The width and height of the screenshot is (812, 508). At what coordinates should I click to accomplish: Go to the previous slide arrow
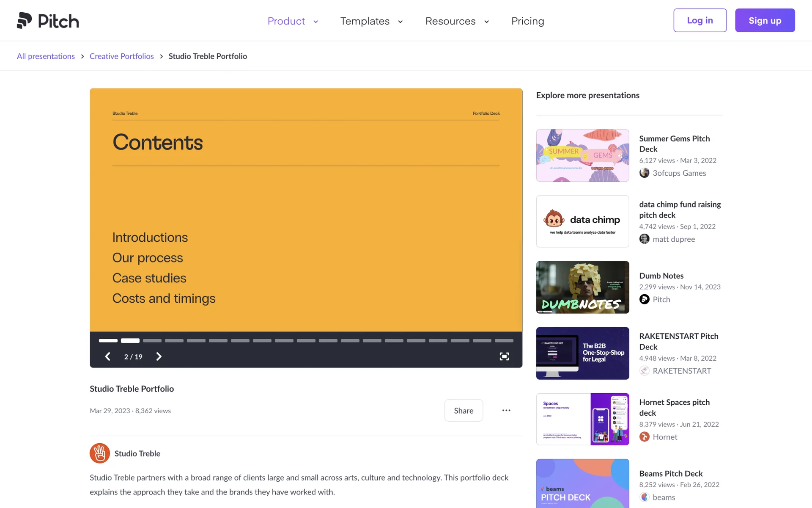point(108,356)
